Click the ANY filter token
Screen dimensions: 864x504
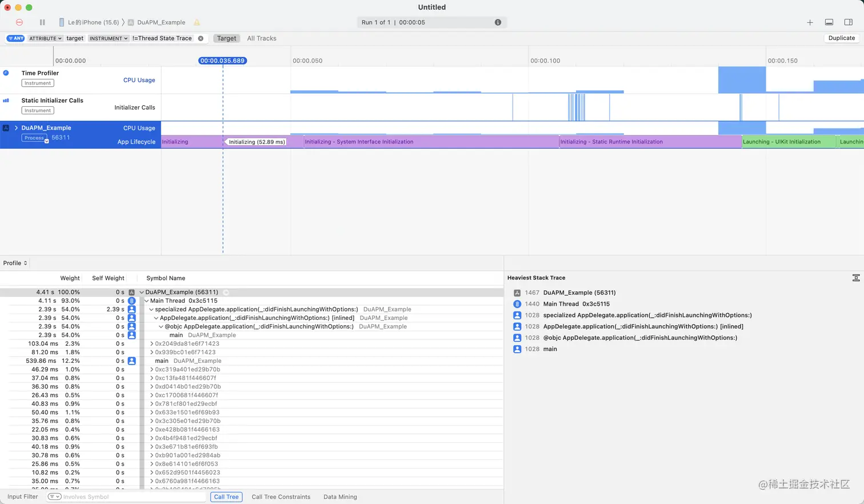(x=15, y=38)
